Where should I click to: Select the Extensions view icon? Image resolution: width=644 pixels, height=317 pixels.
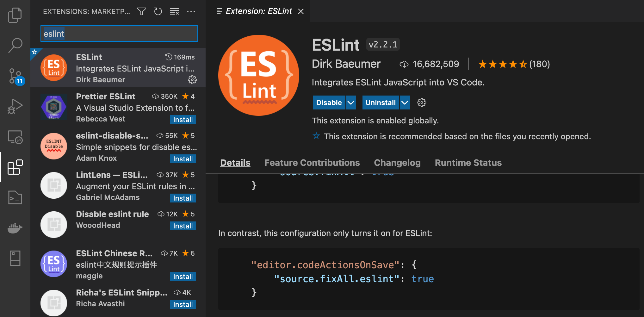(x=15, y=167)
